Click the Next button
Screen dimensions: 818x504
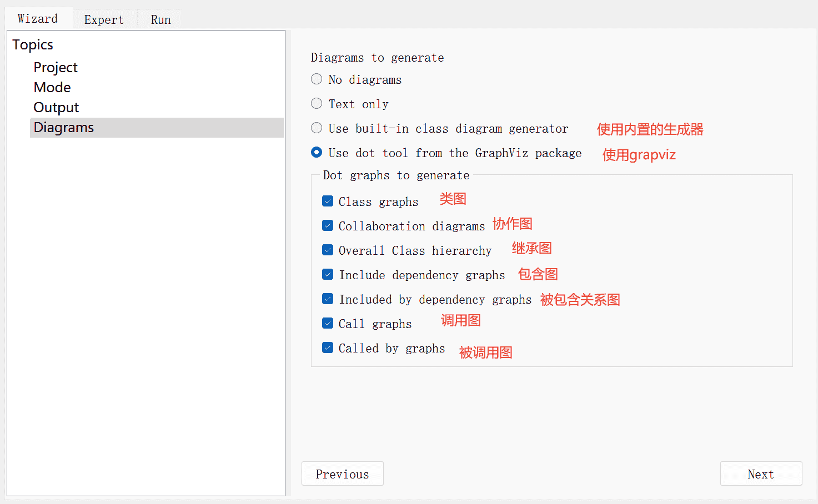click(760, 474)
